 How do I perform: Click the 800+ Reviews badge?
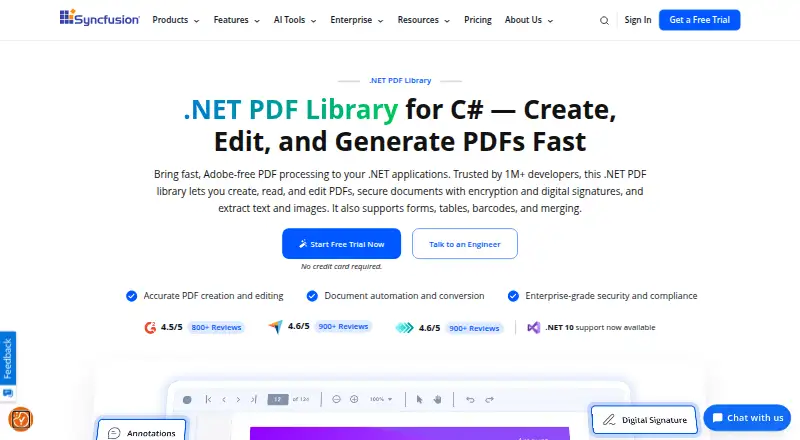[x=216, y=328]
